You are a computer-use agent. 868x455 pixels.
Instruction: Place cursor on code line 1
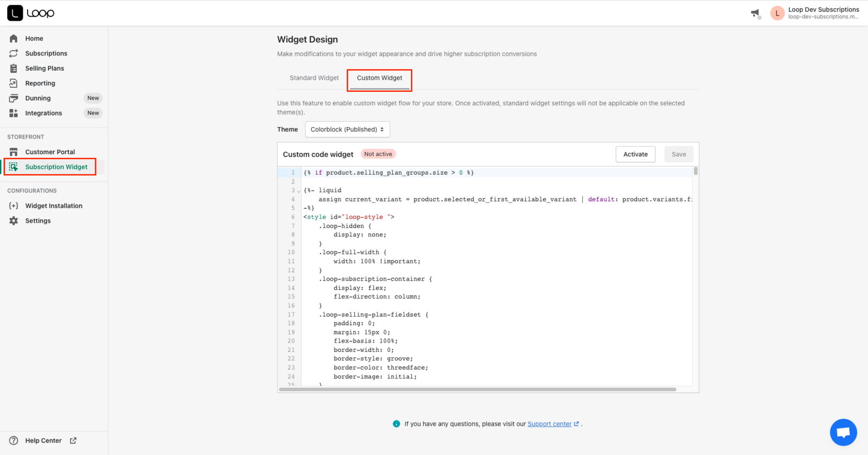click(x=388, y=173)
